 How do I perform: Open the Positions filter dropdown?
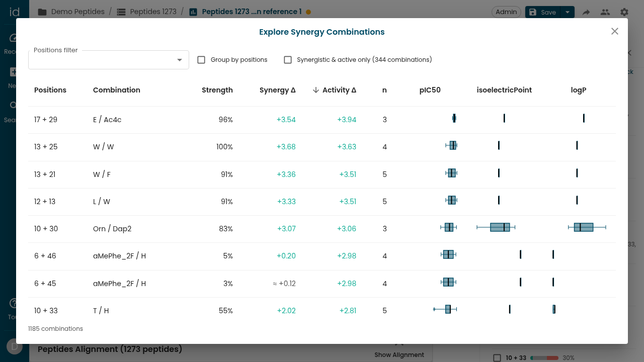[109, 60]
